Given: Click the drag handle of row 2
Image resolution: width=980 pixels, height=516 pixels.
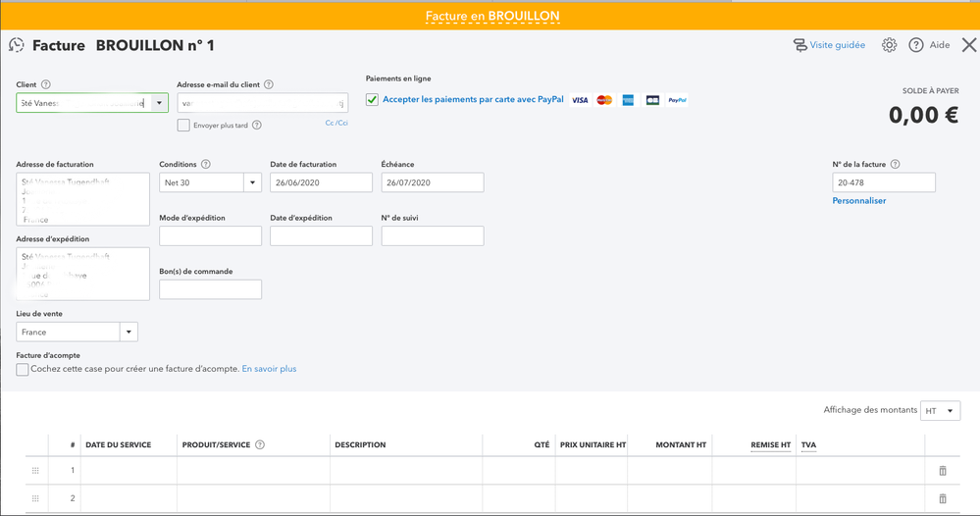Looking at the screenshot, I should (x=35, y=498).
